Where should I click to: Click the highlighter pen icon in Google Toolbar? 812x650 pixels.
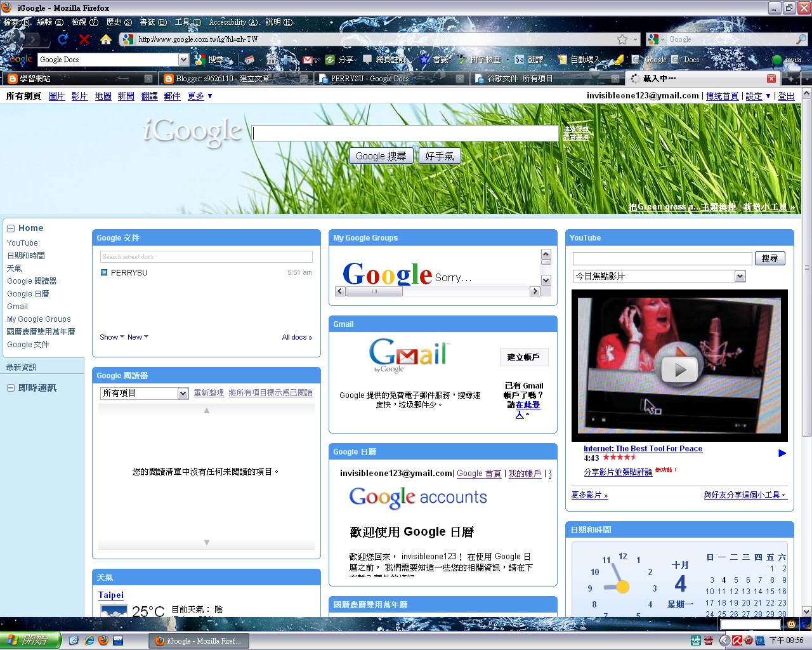coord(618,60)
